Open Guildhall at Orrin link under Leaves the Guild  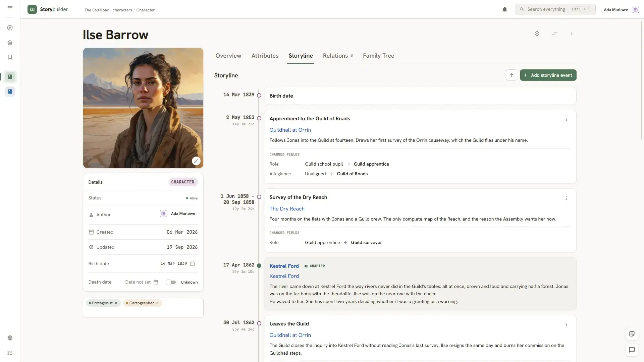[x=290, y=335]
